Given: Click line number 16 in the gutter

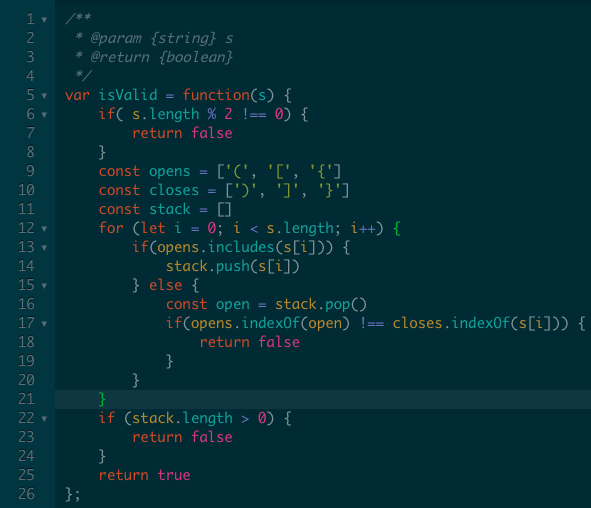Looking at the screenshot, I should point(26,304).
